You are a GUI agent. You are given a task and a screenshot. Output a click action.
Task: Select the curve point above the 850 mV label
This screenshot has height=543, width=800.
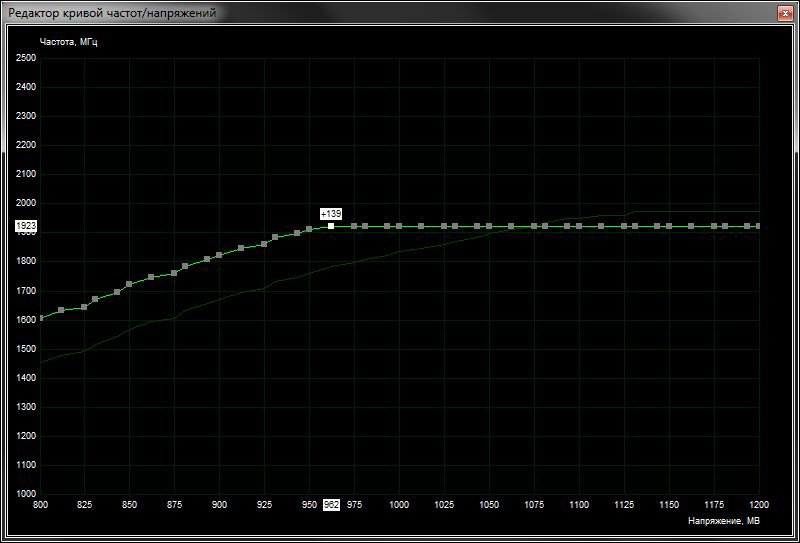pyautogui.click(x=129, y=284)
